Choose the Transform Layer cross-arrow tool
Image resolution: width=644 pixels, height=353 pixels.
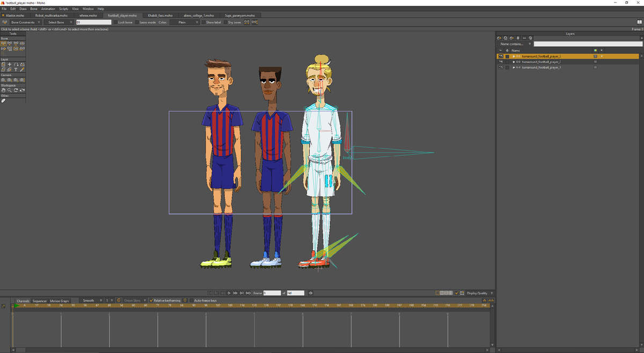[x=9, y=64]
